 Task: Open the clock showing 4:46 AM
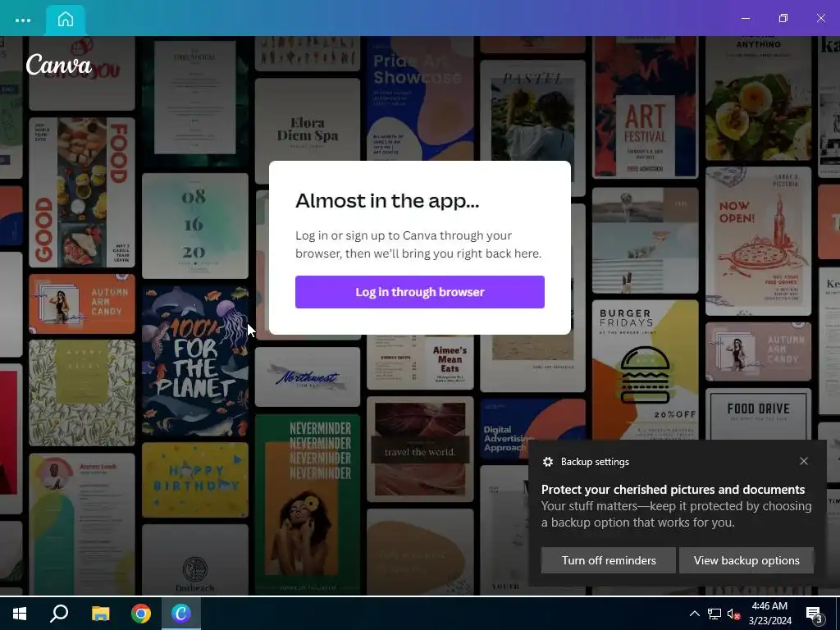click(769, 614)
